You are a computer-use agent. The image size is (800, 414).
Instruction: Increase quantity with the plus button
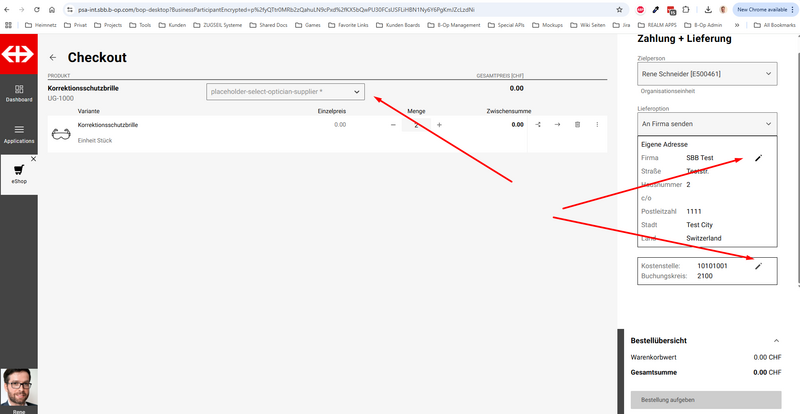[x=439, y=125]
